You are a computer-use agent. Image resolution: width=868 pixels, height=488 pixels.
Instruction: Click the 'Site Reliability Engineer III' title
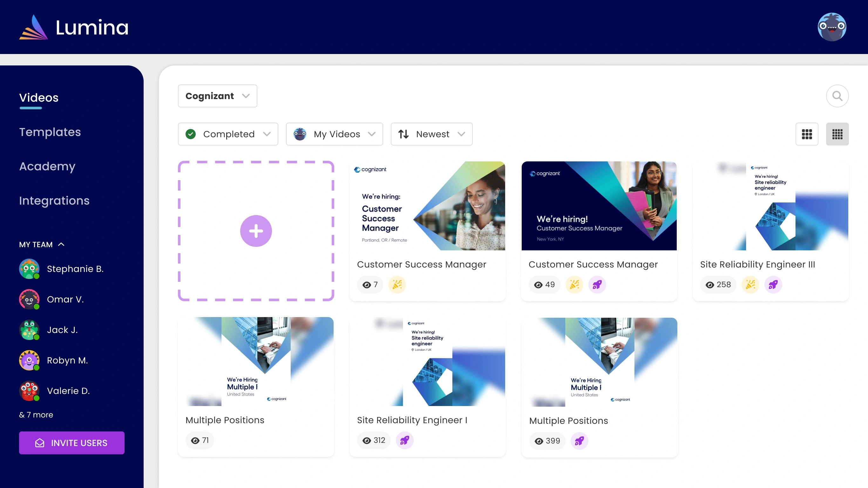point(757,265)
